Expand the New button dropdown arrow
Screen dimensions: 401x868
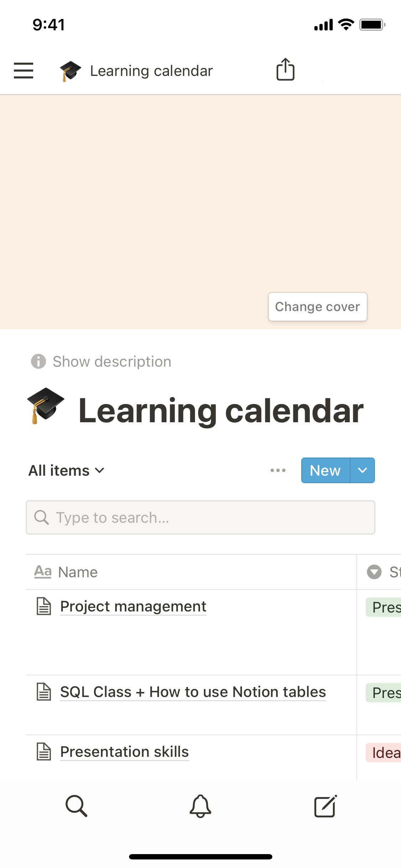(363, 470)
